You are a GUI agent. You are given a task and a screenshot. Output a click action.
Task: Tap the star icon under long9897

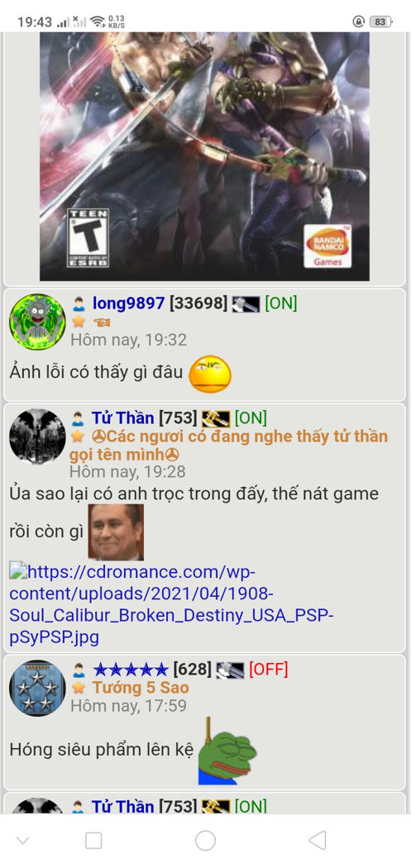pos(79,322)
